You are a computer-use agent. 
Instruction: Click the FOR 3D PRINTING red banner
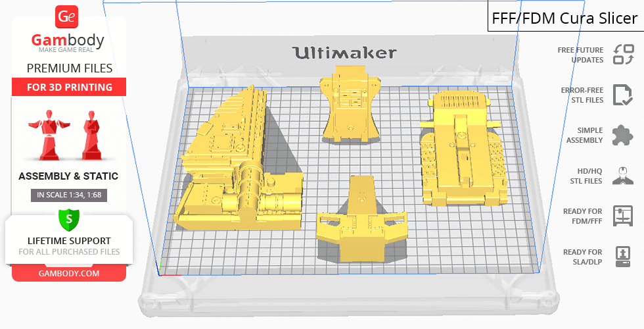(x=69, y=87)
